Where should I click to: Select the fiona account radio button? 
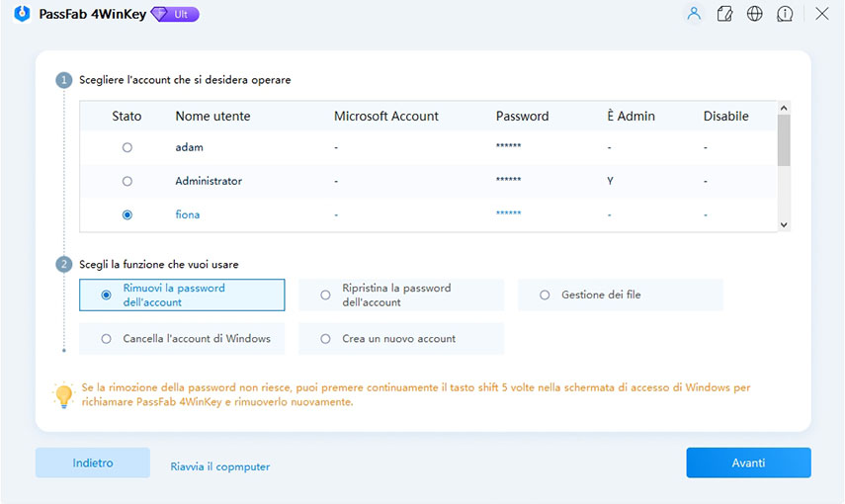coord(127,214)
